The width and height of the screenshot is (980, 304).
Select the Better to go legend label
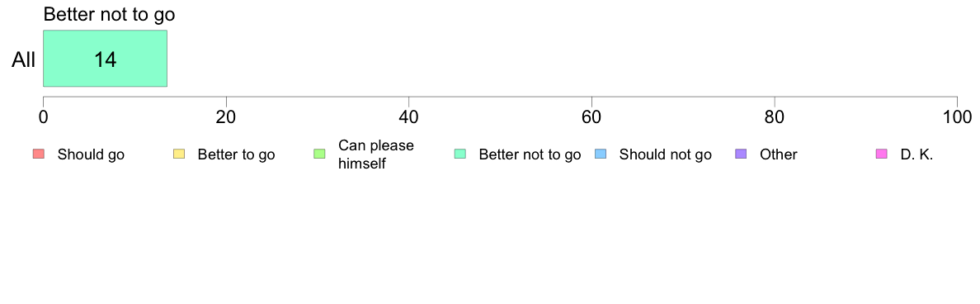click(x=236, y=155)
